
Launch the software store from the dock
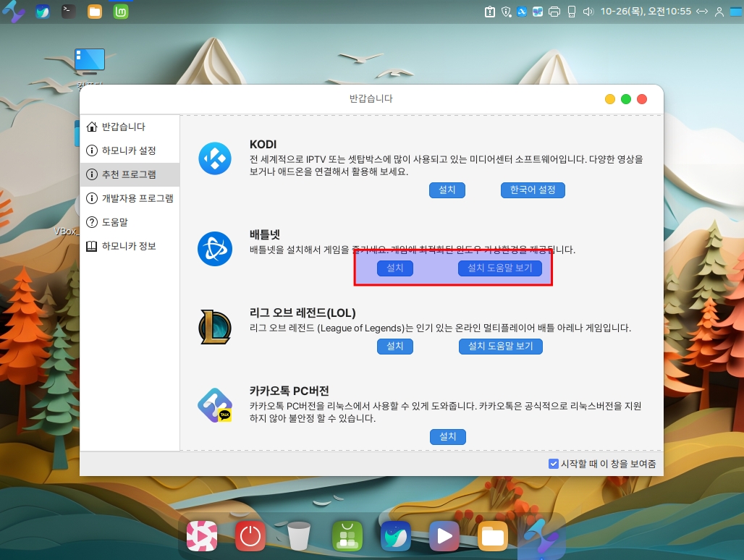(347, 536)
